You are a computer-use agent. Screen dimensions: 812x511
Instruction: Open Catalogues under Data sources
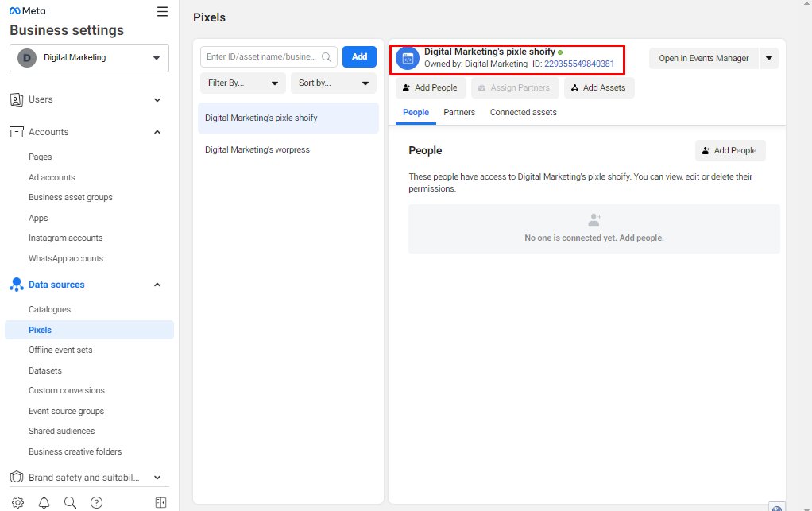49,310
